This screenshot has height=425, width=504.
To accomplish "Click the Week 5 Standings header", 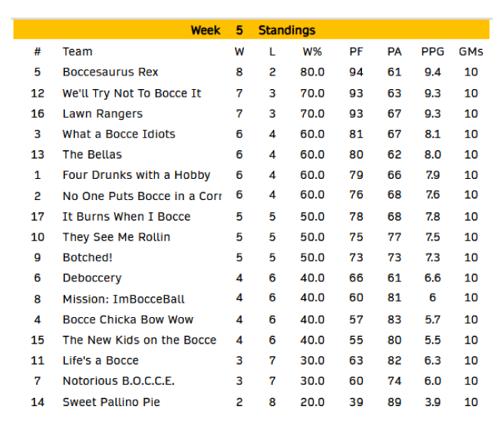I will click(x=252, y=30).
